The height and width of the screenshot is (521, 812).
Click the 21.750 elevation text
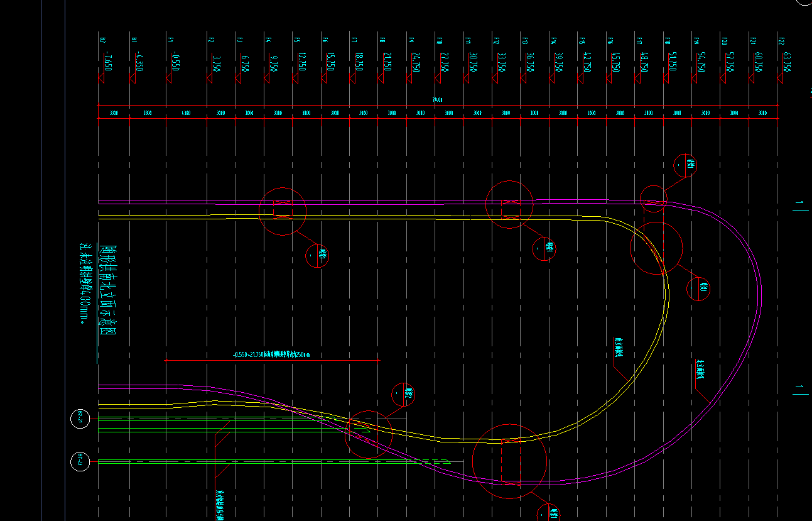tap(387, 62)
